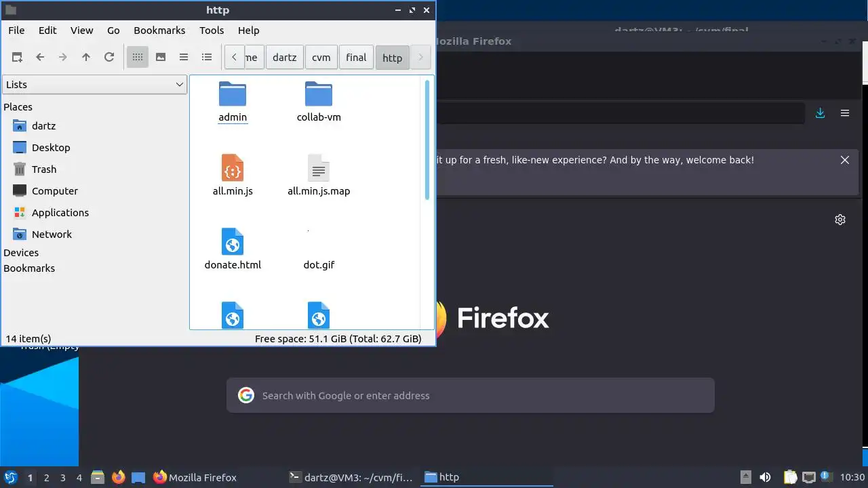The width and height of the screenshot is (868, 488).
Task: Focus the Search with Google field
Action: click(x=471, y=395)
